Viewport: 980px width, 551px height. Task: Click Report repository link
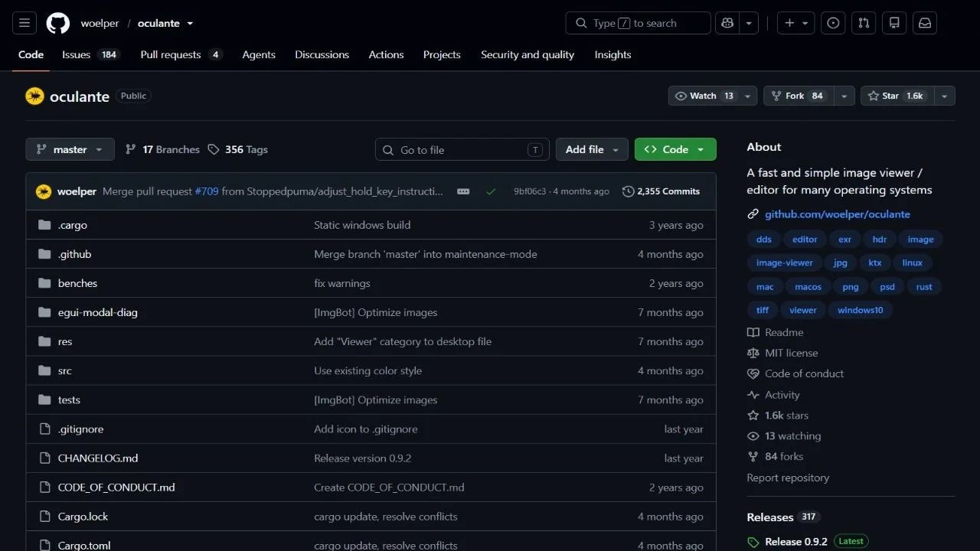pos(788,478)
